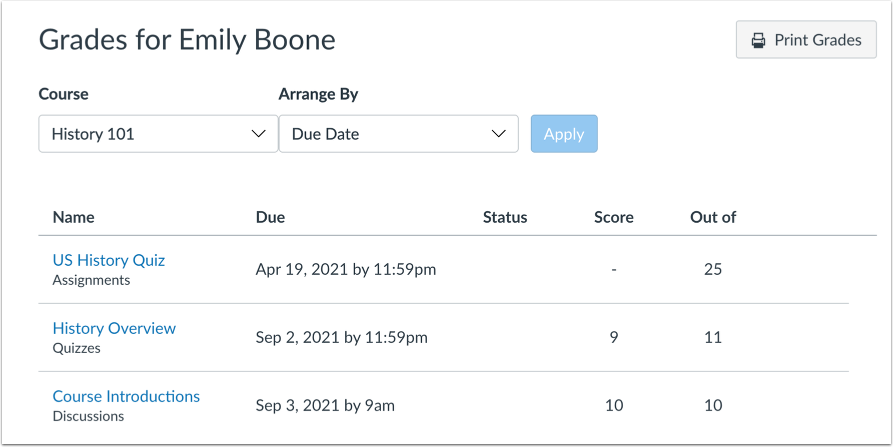893x447 pixels.
Task: Click the score 9 for History Overview
Action: (x=613, y=338)
